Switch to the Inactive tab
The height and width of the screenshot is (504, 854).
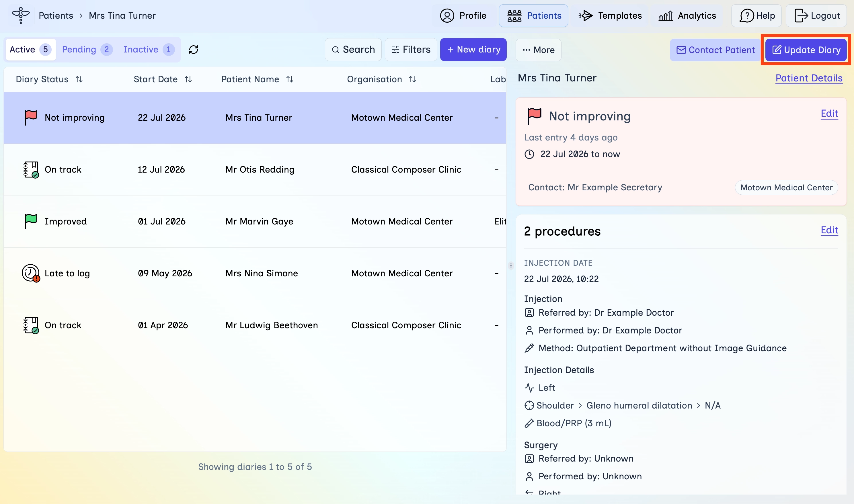click(149, 50)
